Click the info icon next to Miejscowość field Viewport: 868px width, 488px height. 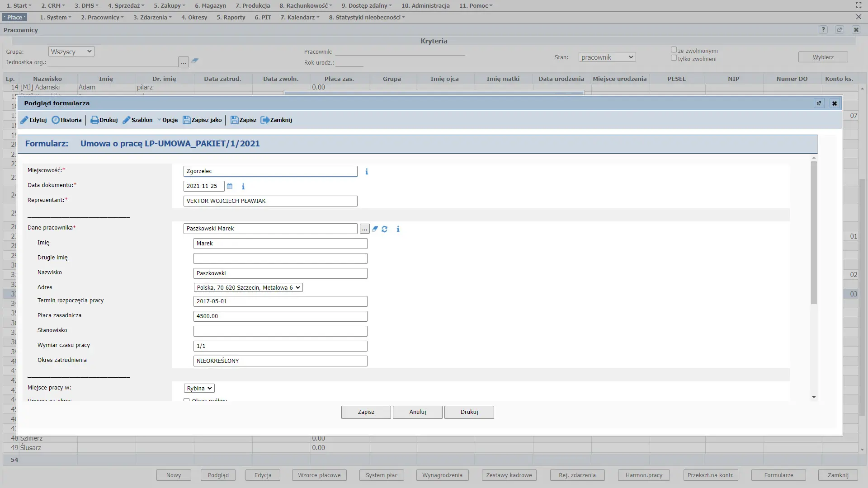point(367,172)
